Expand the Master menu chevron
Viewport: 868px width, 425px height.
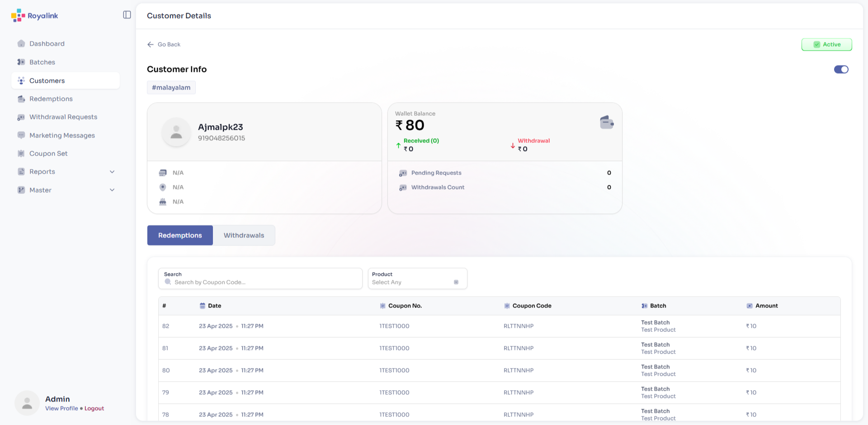click(112, 190)
